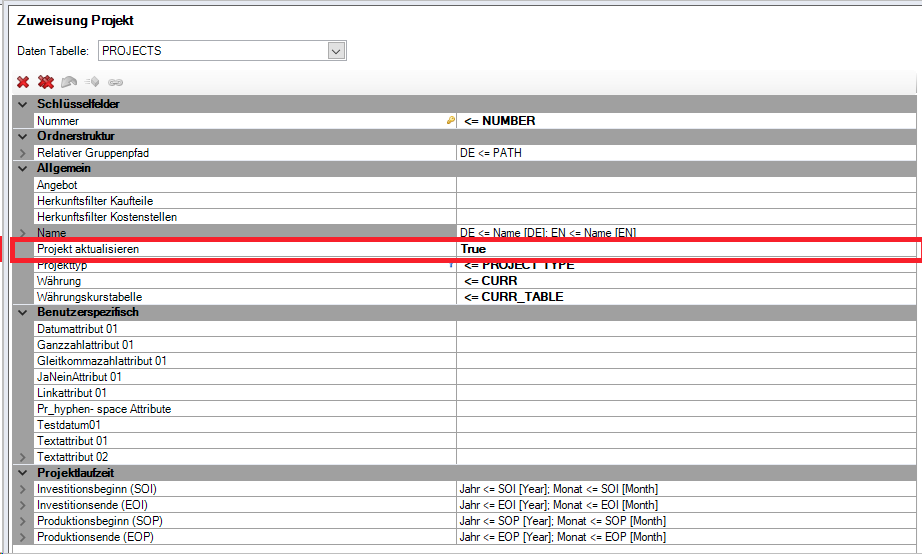The image size is (922, 554).
Task: Expand the Investitionsbeginn (SOI) row
Action: 23,489
